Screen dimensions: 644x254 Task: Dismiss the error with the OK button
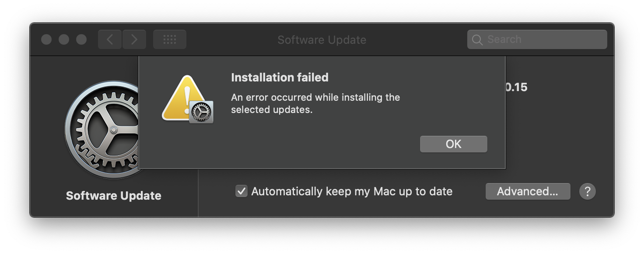coord(453,144)
